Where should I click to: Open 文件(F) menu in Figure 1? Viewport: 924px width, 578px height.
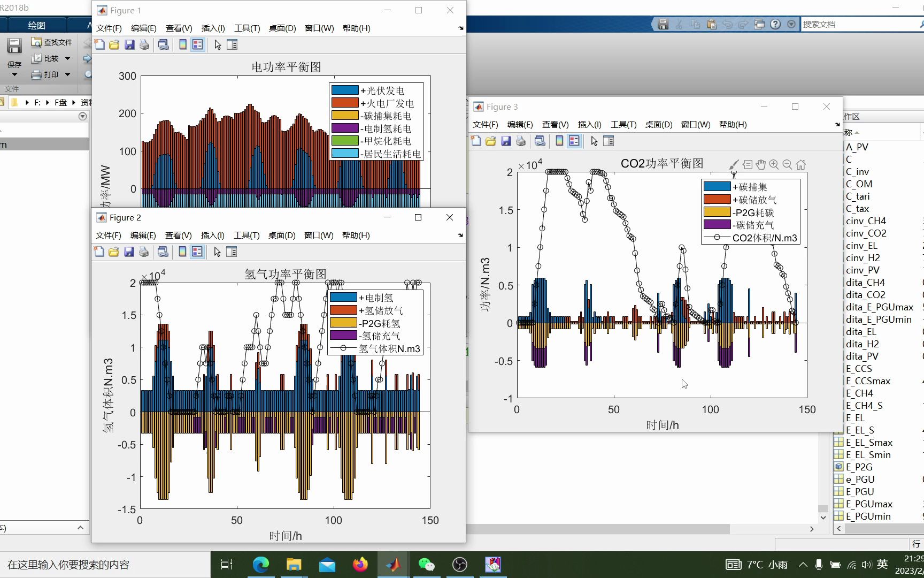(x=109, y=28)
